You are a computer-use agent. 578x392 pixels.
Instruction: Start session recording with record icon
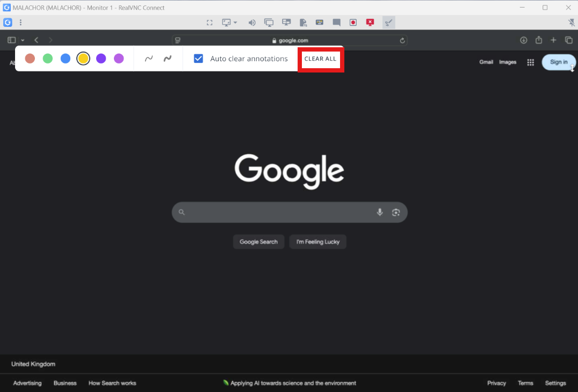353,23
